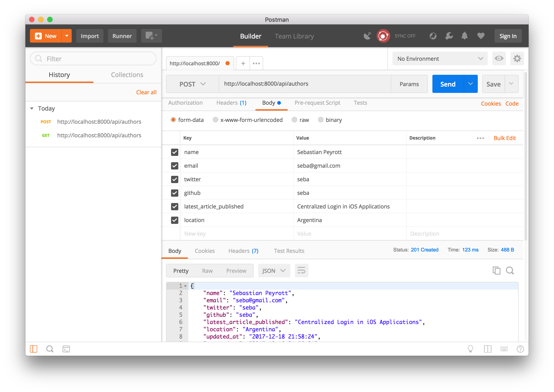554x392 pixels.
Task: Click the Postman globe/community icon
Action: pyautogui.click(x=433, y=36)
